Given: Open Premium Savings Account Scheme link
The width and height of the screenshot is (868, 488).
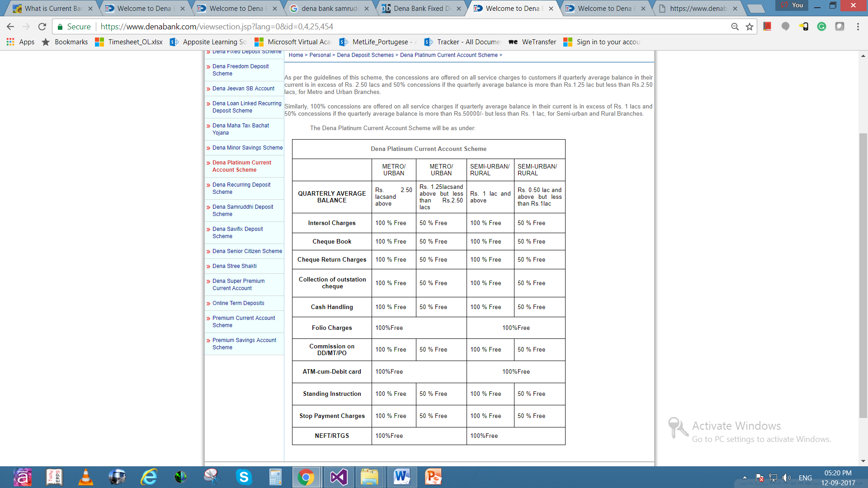Looking at the screenshot, I should [244, 344].
